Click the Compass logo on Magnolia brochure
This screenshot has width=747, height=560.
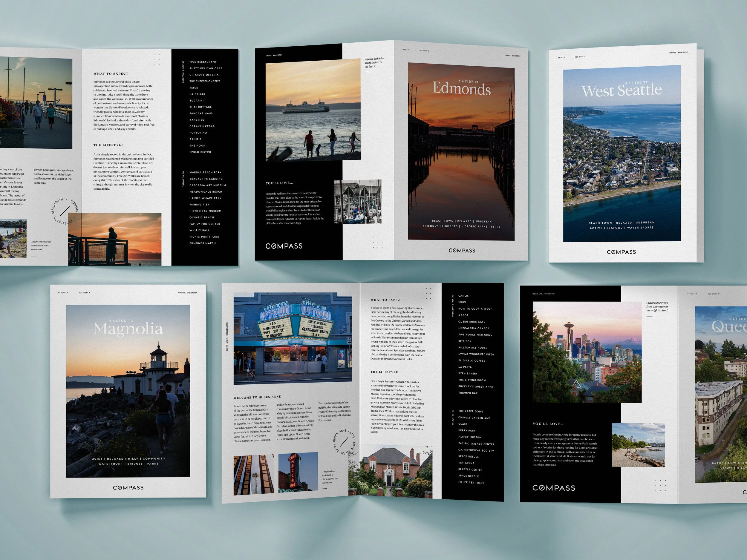128,487
